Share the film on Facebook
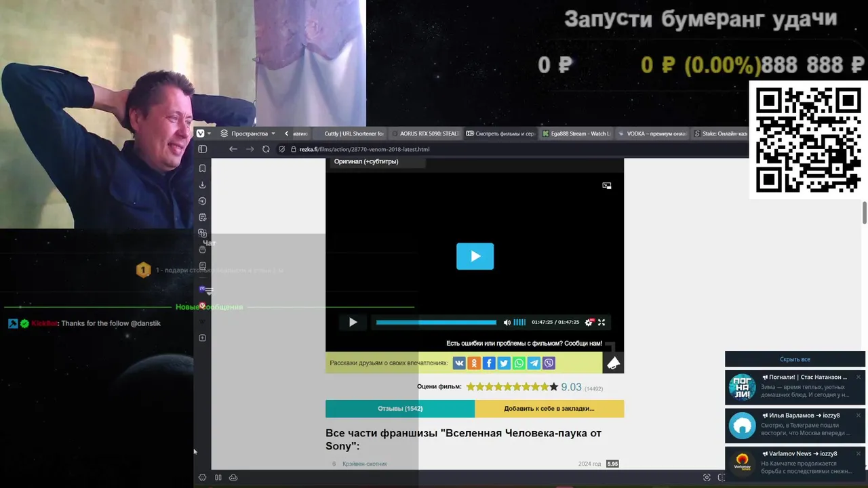Viewport: 868px width, 488px height. [x=489, y=363]
